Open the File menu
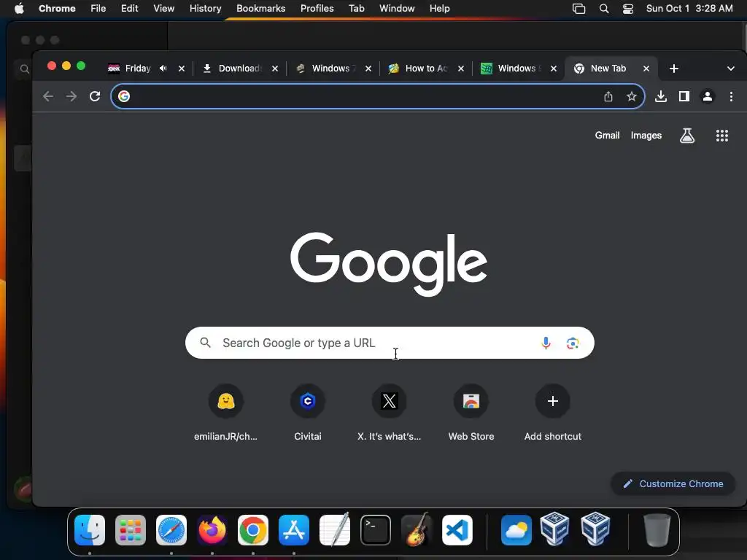 98,8
